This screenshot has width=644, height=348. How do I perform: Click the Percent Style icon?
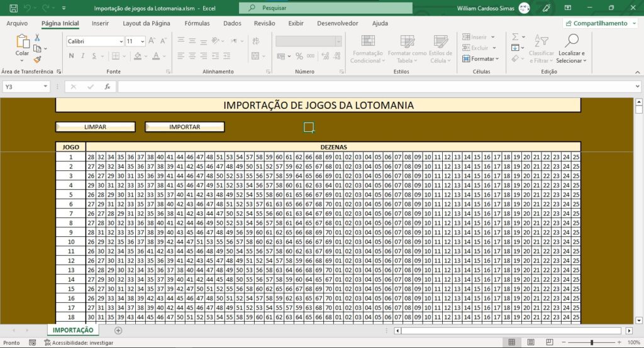pos(299,56)
